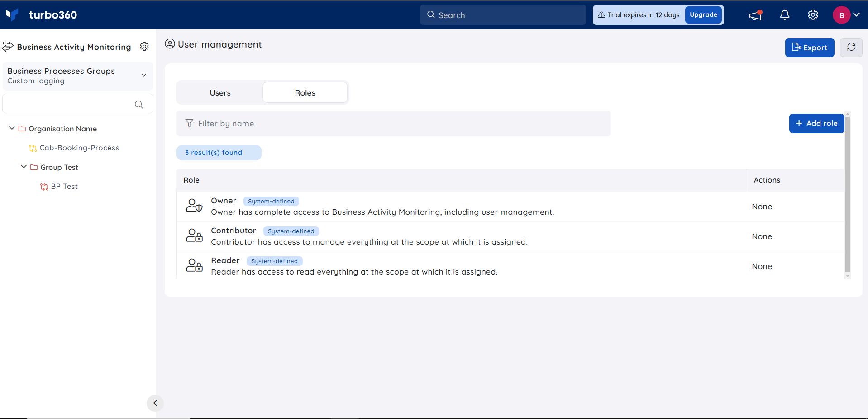Click Upgrade button in trial banner

703,15
